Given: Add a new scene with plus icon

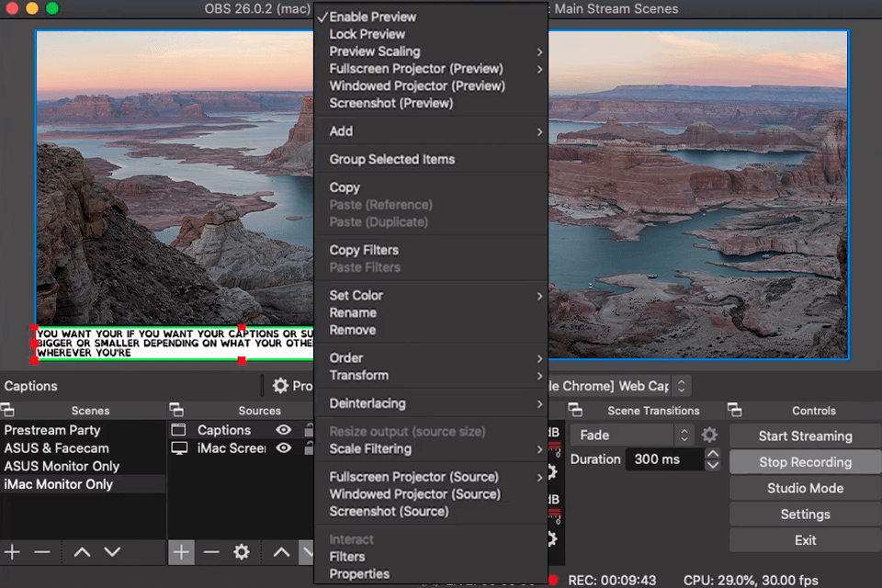Looking at the screenshot, I should click(x=12, y=552).
